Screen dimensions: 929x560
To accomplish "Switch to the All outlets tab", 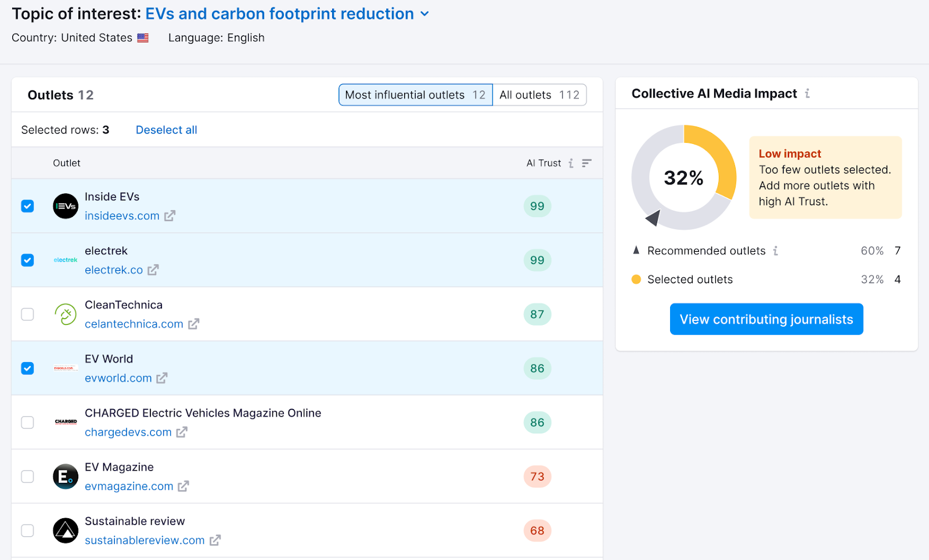I will click(539, 95).
